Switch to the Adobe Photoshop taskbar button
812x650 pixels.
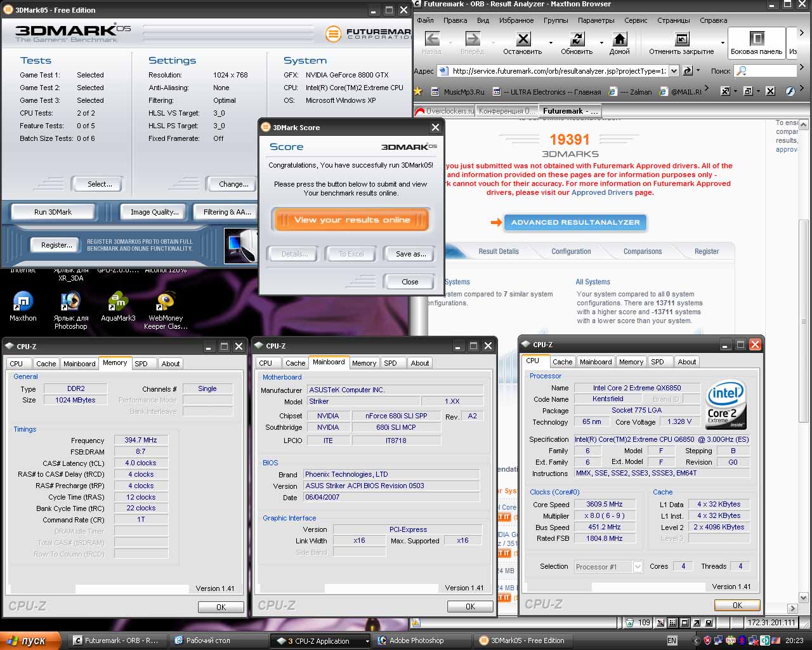pos(422,640)
